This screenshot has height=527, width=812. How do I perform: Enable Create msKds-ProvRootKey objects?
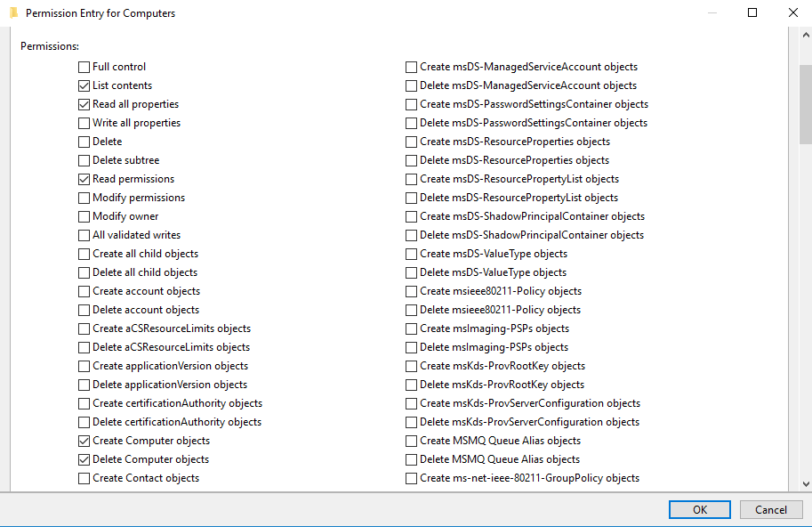412,366
